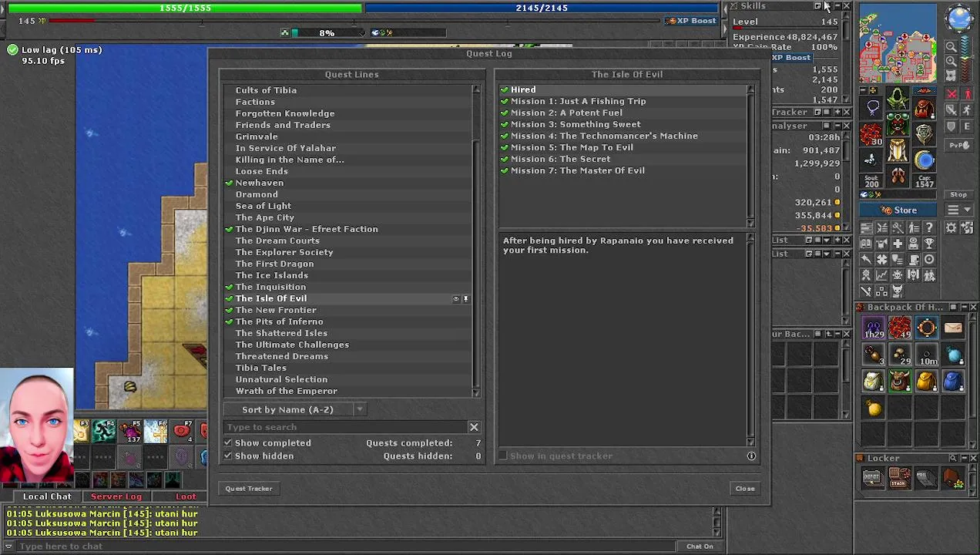Uncheck Show completed checkbox
The height and width of the screenshot is (555, 980).
tap(228, 443)
